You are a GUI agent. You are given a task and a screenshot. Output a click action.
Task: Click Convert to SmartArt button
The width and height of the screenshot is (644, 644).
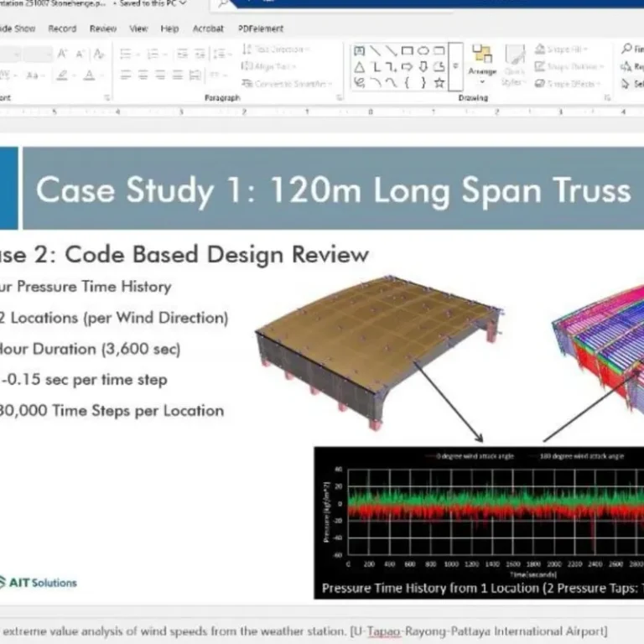click(285, 84)
